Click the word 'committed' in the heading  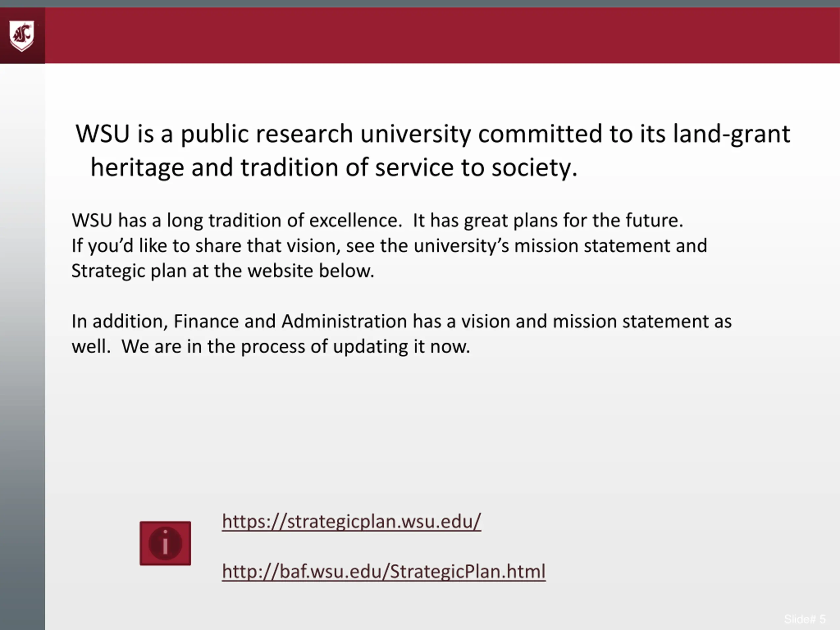pos(540,134)
